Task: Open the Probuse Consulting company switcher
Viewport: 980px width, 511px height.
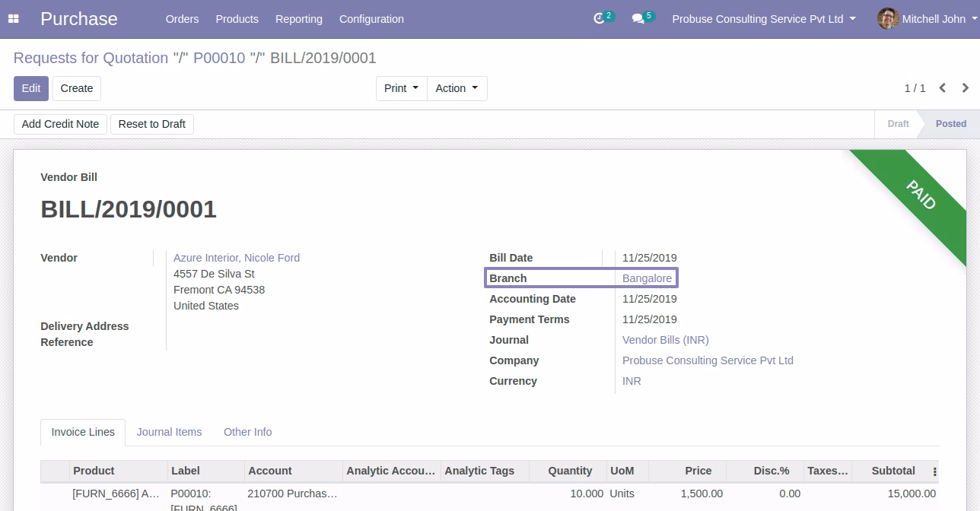Action: pyautogui.click(x=764, y=19)
